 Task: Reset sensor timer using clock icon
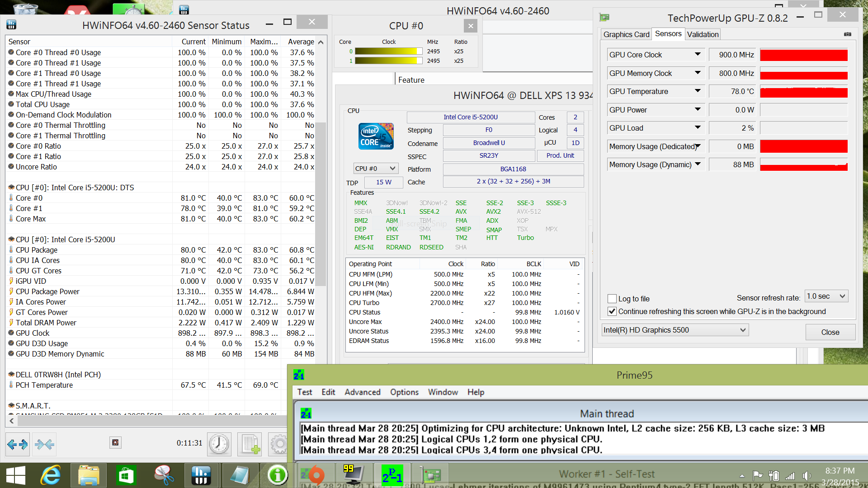pyautogui.click(x=219, y=444)
